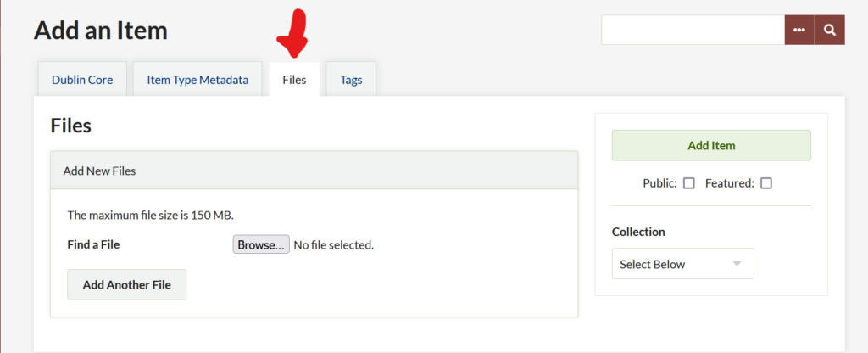Viewport: 868px width, 353px height.
Task: Tick the Public checkbox
Action: [689, 183]
